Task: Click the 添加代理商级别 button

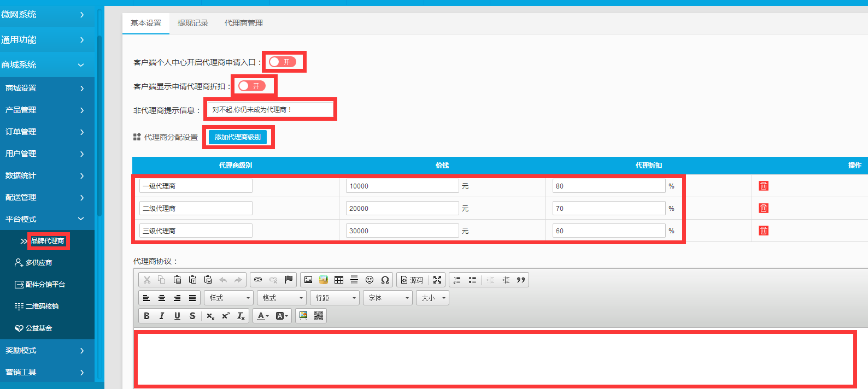Action: pyautogui.click(x=238, y=137)
